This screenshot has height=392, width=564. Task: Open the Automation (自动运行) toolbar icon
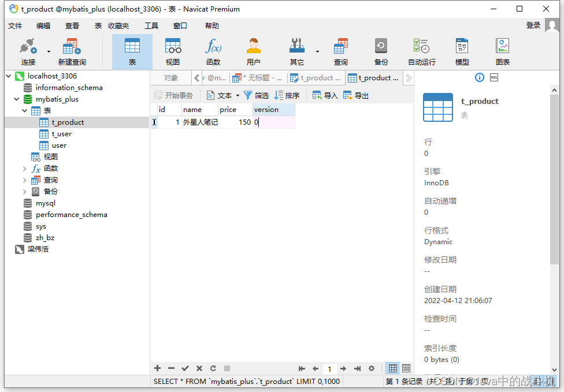[422, 52]
